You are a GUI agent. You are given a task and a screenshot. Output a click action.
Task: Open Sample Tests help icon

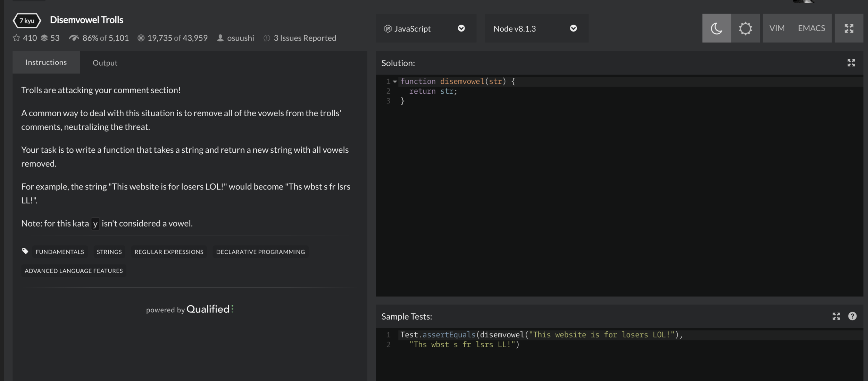tap(852, 316)
